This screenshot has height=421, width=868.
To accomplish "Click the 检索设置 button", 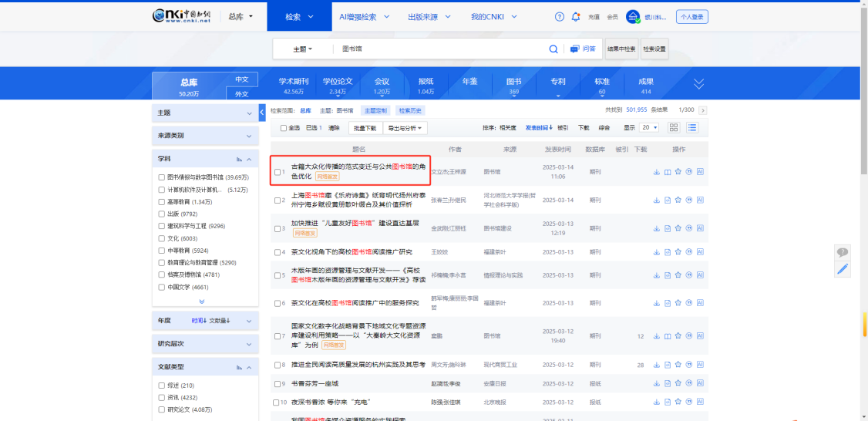I will (654, 49).
